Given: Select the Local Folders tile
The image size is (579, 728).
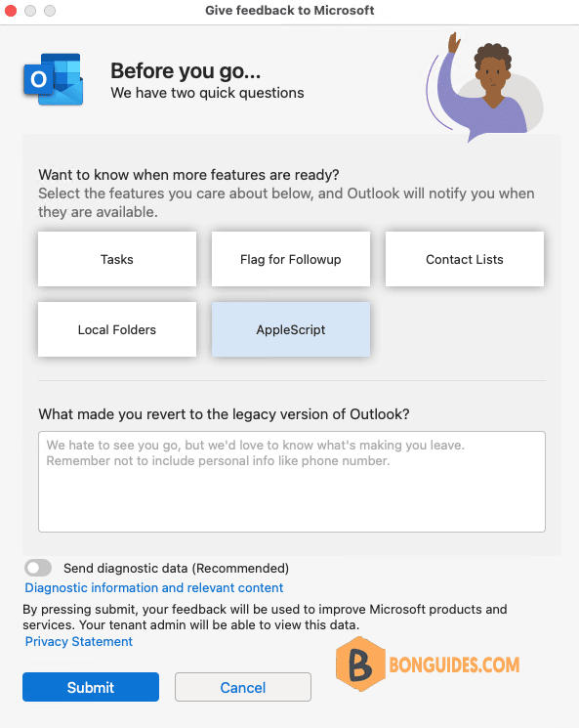Looking at the screenshot, I should pyautogui.click(x=117, y=329).
